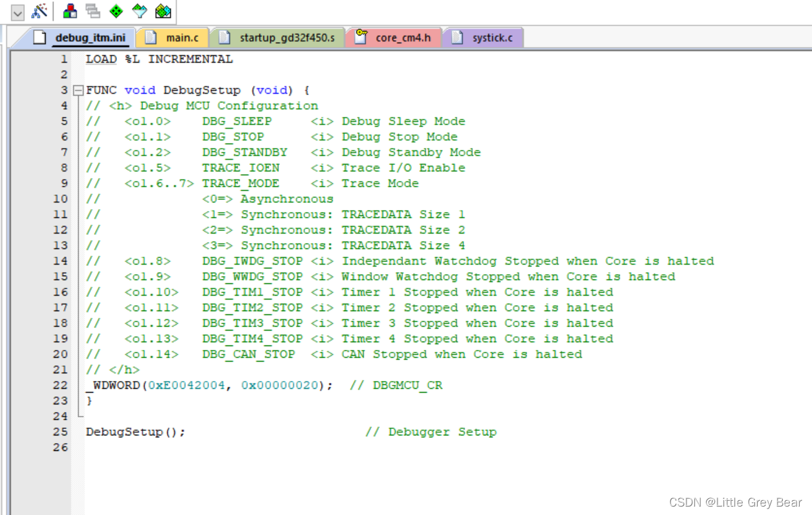Open Options for Target magic wand icon
Image resolution: width=812 pixels, height=515 pixels.
(x=40, y=11)
